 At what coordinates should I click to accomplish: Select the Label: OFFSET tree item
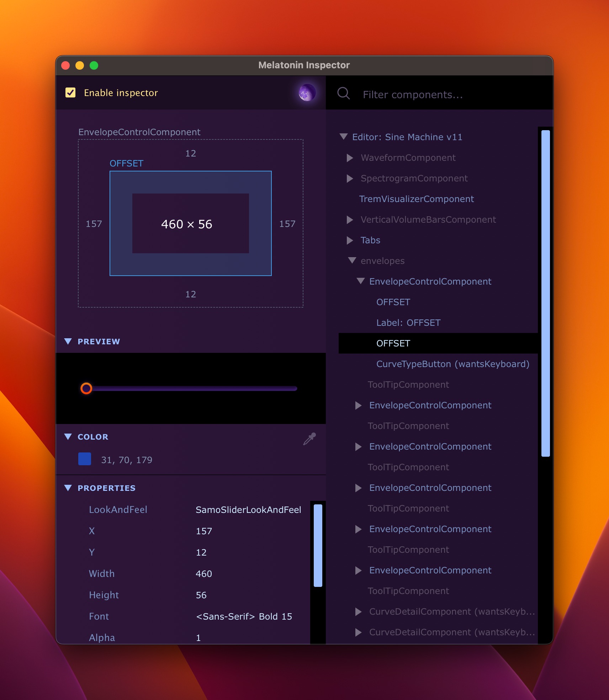click(408, 323)
